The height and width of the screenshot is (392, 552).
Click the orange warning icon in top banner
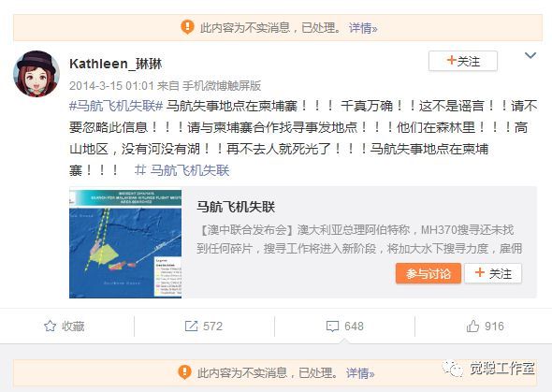click(187, 27)
